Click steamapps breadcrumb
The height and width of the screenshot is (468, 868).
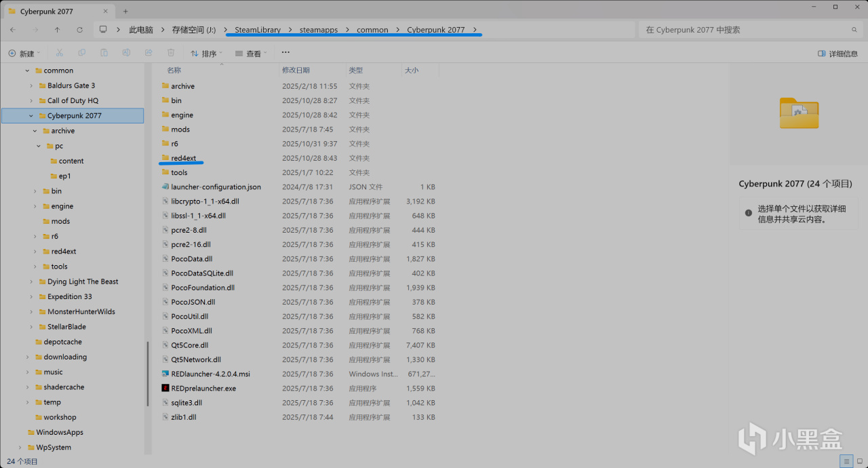(319, 30)
